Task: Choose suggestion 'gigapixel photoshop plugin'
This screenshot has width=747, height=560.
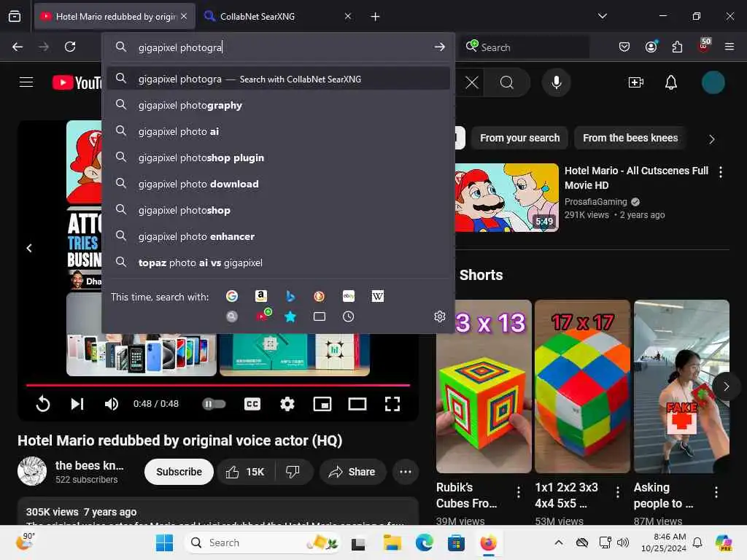Action: 279,157
